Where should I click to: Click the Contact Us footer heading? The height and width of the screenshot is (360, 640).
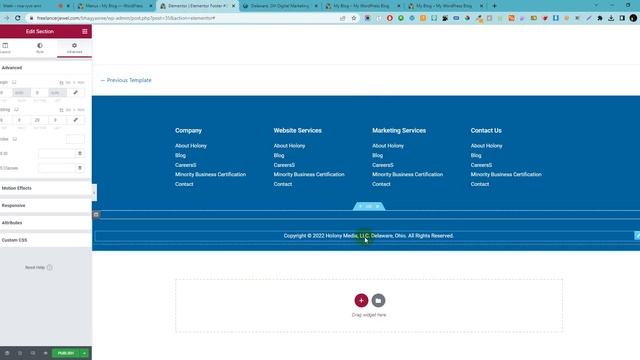click(x=486, y=131)
